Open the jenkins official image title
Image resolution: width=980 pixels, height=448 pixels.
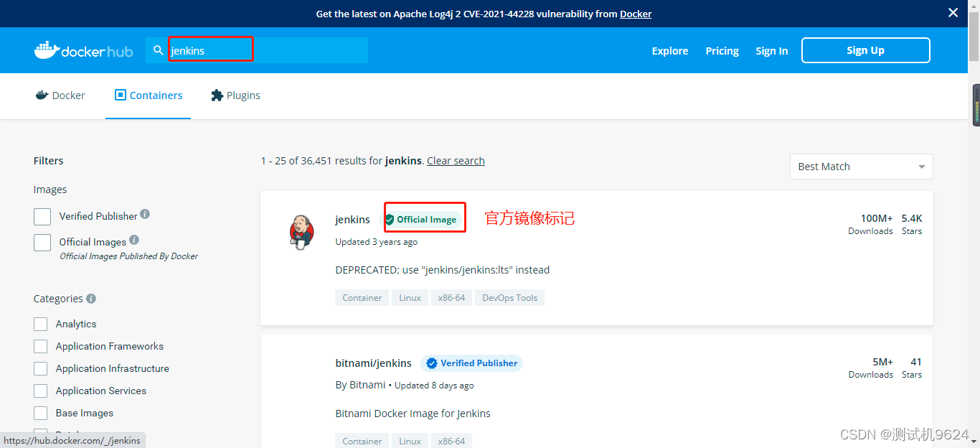pyautogui.click(x=352, y=220)
